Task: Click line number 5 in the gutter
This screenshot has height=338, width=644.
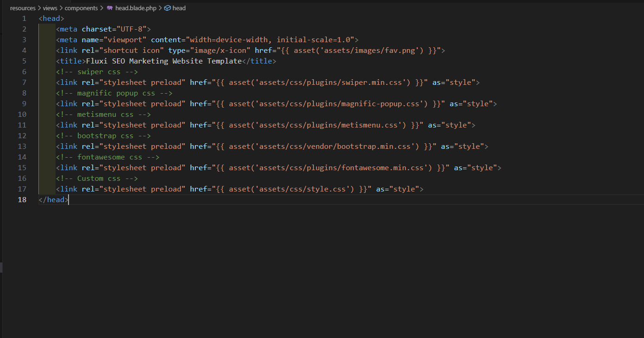Action: 24,61
